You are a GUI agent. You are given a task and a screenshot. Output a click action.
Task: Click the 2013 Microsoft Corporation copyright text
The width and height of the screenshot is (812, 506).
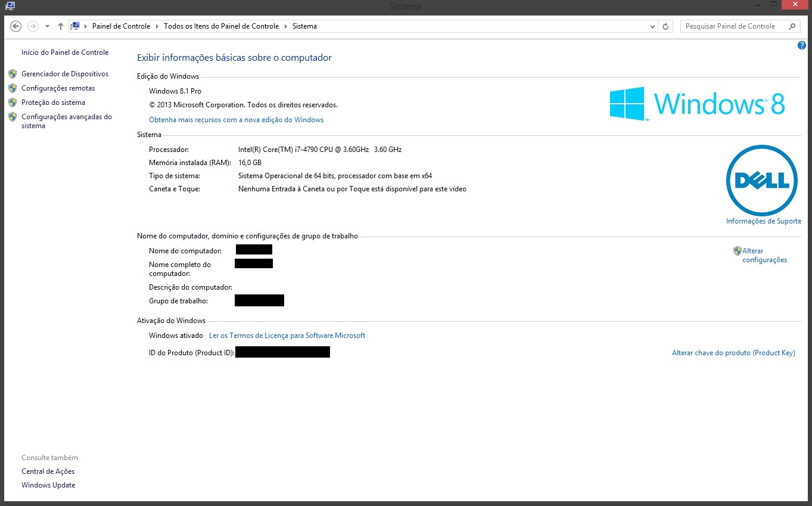point(243,105)
